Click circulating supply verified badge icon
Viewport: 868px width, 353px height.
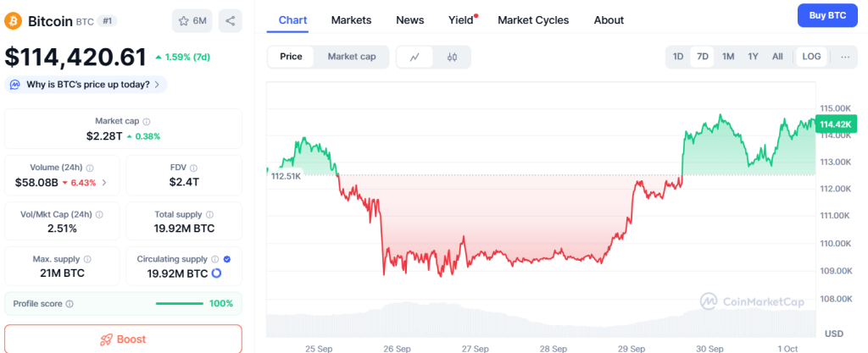(x=226, y=259)
